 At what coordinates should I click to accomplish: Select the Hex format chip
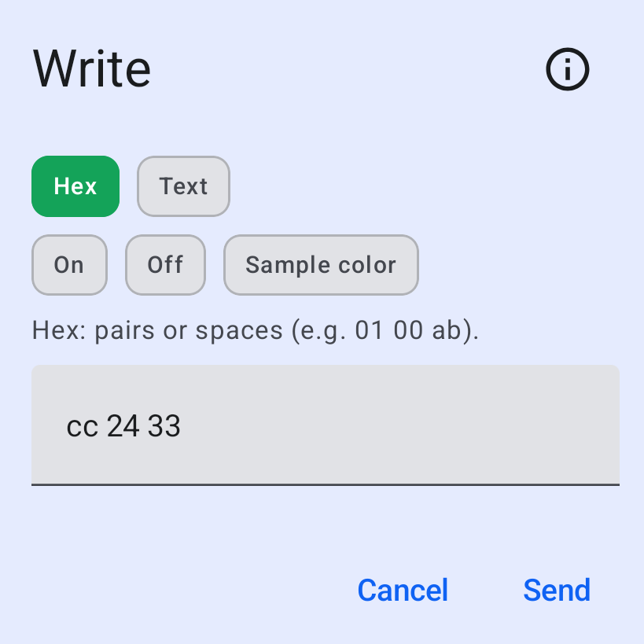(x=75, y=186)
